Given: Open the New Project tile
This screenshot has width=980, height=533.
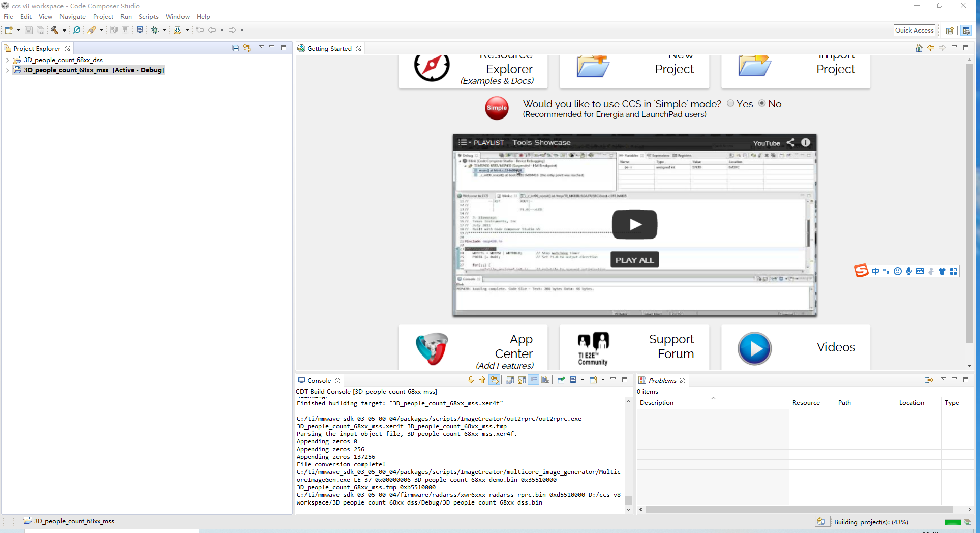Looking at the screenshot, I should tap(634, 70).
